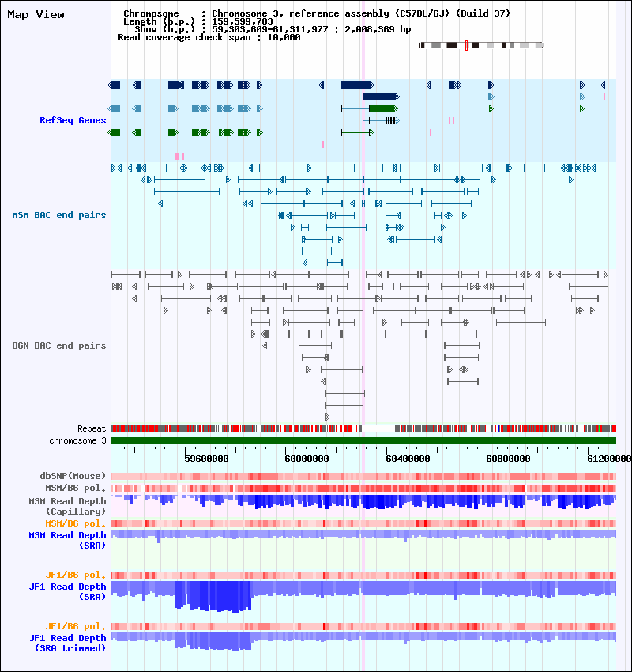The width and height of the screenshot is (632, 672).
Task: Click the white gap in the Repeat track
Action: point(378,428)
